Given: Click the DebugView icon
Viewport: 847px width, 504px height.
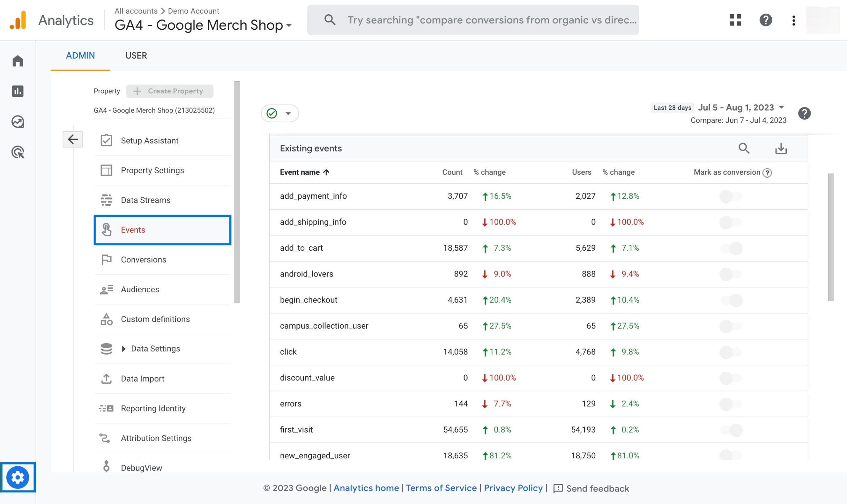Looking at the screenshot, I should 106,466.
